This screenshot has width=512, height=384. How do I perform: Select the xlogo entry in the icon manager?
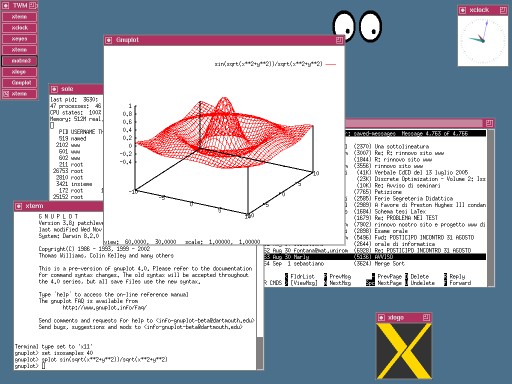point(20,72)
